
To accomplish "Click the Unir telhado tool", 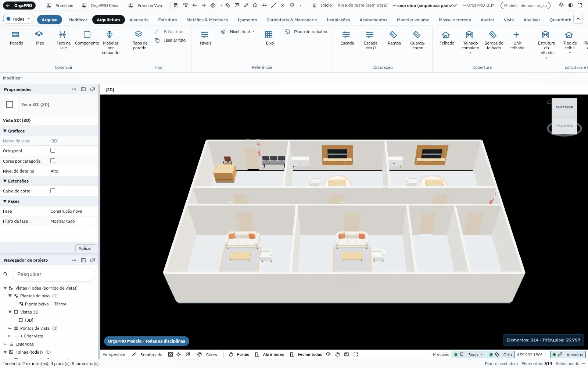I will click(517, 40).
